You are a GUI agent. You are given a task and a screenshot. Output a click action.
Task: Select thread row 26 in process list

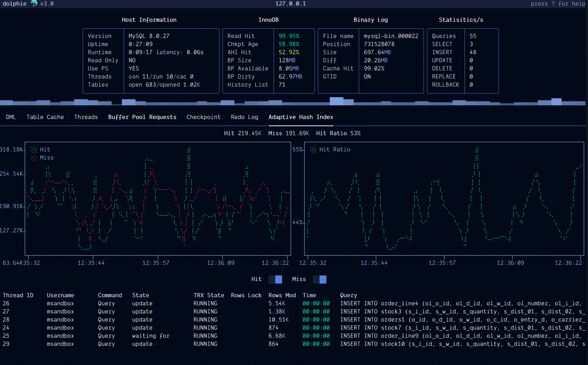(x=97, y=303)
